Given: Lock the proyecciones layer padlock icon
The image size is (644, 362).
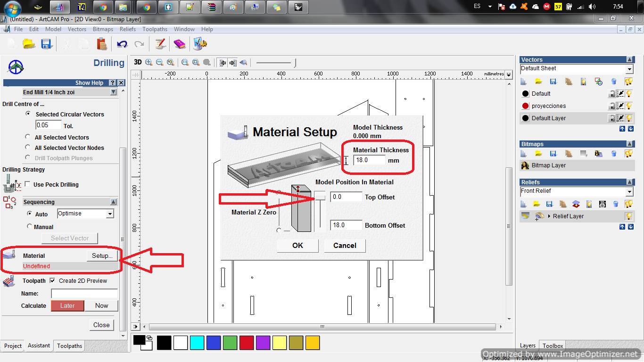Looking at the screenshot, I should tap(612, 106).
